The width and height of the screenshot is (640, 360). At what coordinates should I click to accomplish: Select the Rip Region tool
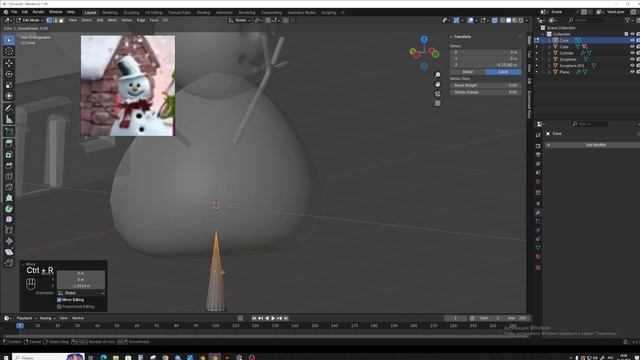(x=9, y=263)
